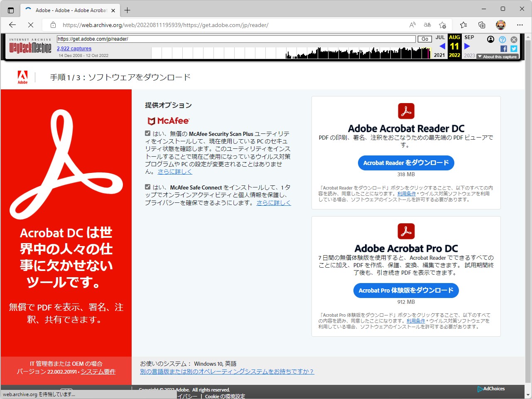The height and width of the screenshot is (399, 532).
Task: Open the other language or OS link
Action: [227, 372]
